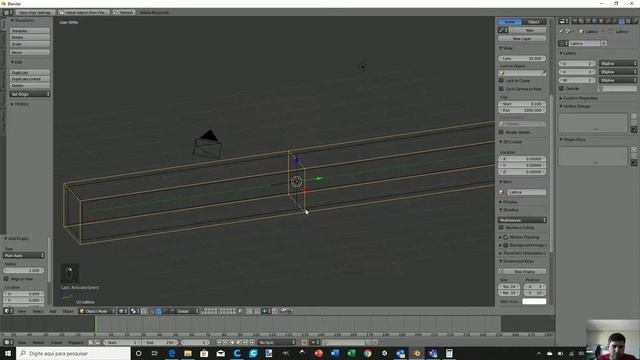Click the Windows Start button

(8, 353)
